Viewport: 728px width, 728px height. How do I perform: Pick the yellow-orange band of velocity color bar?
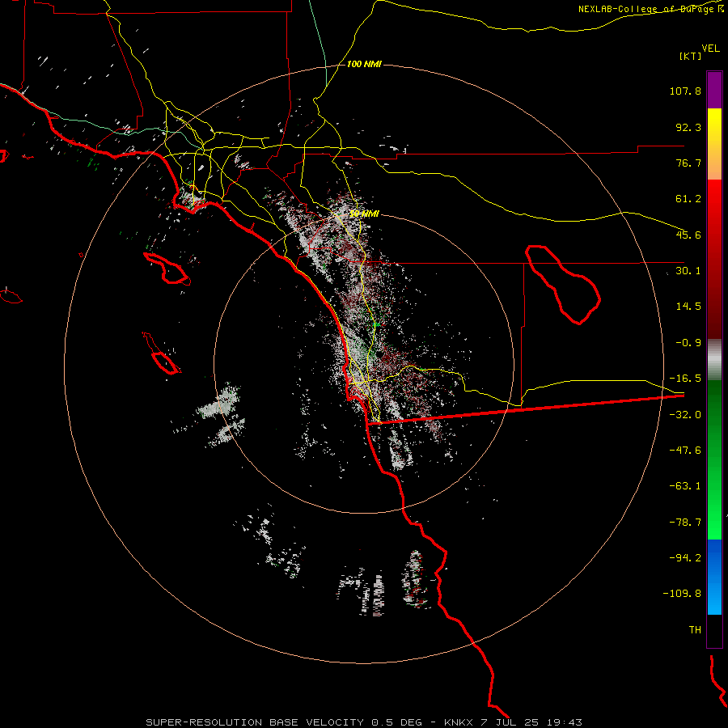(x=714, y=144)
